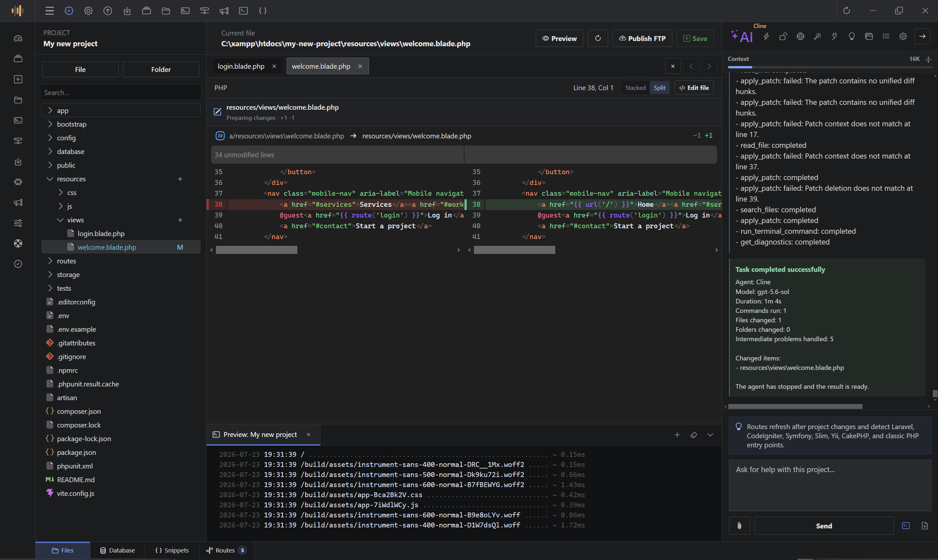Close the Preview: My new project tab
Viewport: 938px width, 560px height.
point(308,434)
